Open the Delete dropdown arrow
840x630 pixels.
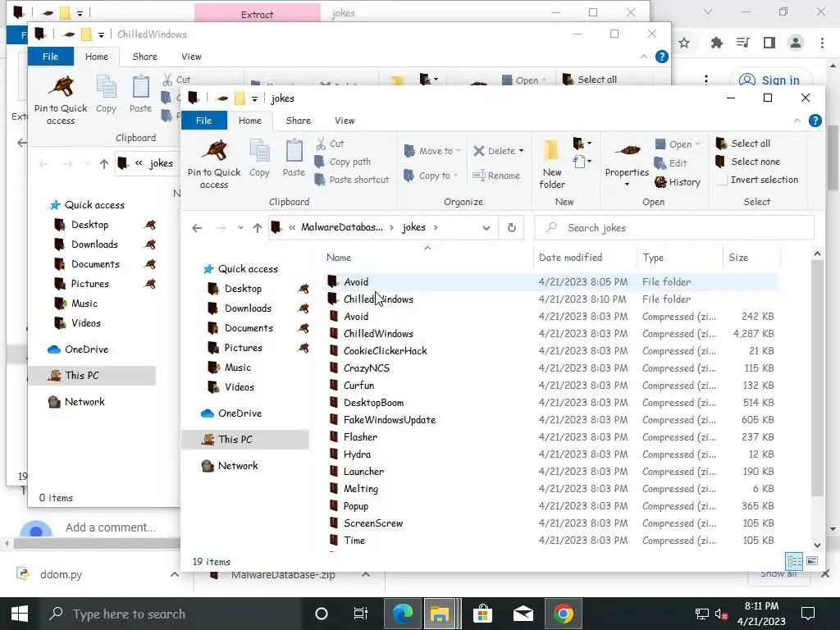(521, 151)
